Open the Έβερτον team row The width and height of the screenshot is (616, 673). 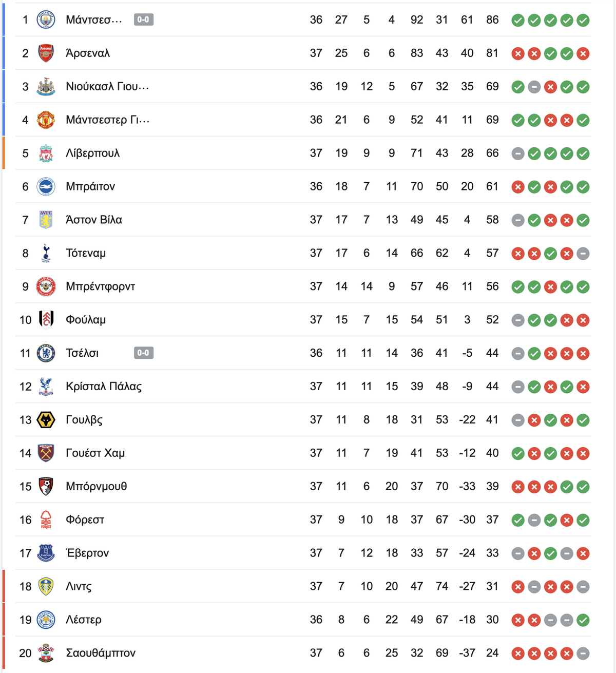[303, 553]
